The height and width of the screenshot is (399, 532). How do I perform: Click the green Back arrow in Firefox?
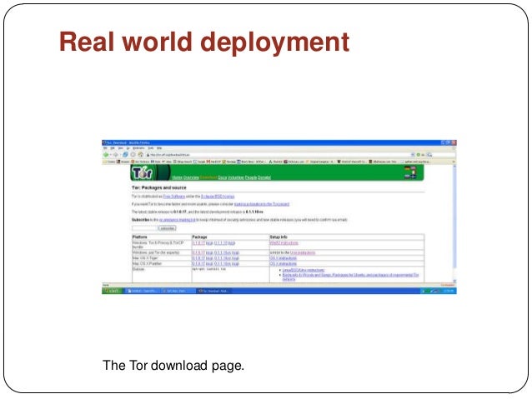pyautogui.click(x=106, y=155)
